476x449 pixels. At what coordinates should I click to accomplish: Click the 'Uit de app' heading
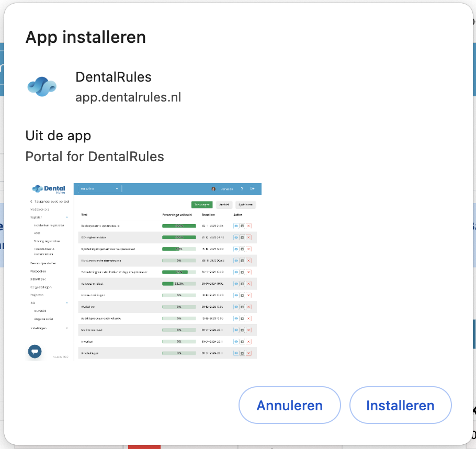point(58,136)
